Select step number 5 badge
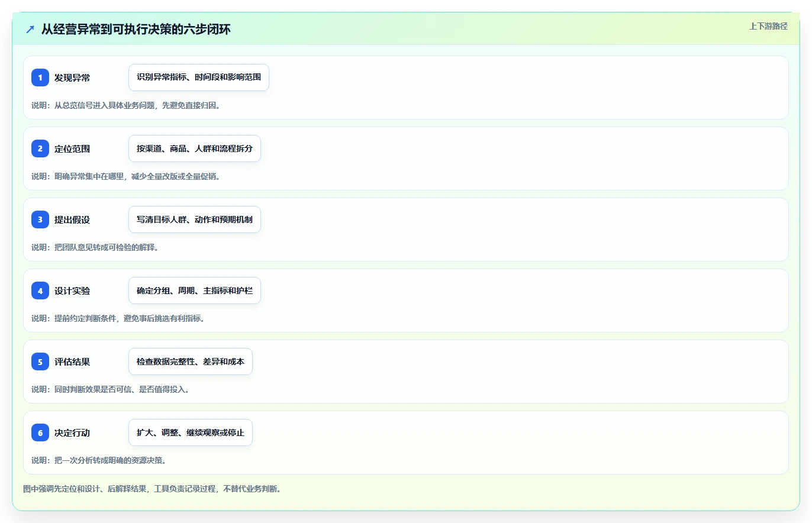This screenshot has height=523, width=812. coord(40,361)
